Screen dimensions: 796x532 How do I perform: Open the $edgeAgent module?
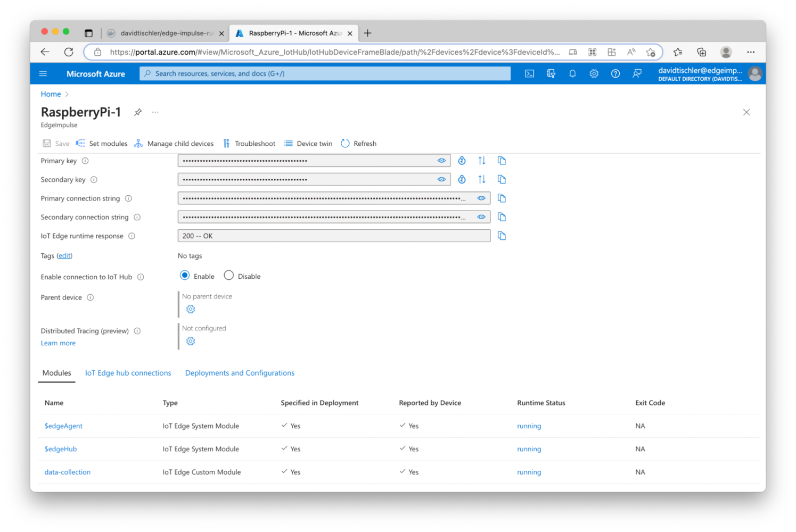63,426
